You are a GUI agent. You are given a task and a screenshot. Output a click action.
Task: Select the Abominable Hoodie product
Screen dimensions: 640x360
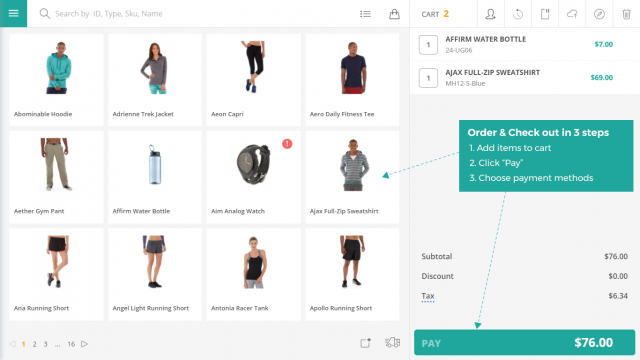click(56, 80)
